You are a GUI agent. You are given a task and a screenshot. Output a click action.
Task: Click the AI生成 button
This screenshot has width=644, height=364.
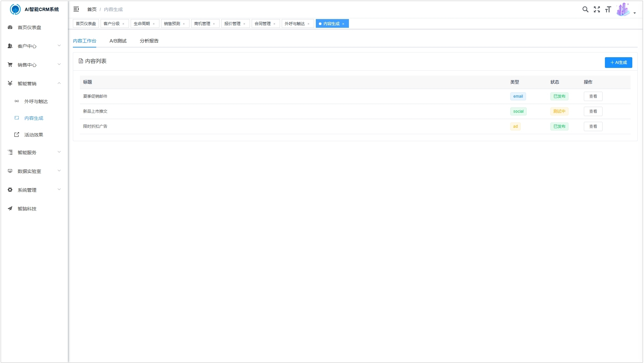618,63
